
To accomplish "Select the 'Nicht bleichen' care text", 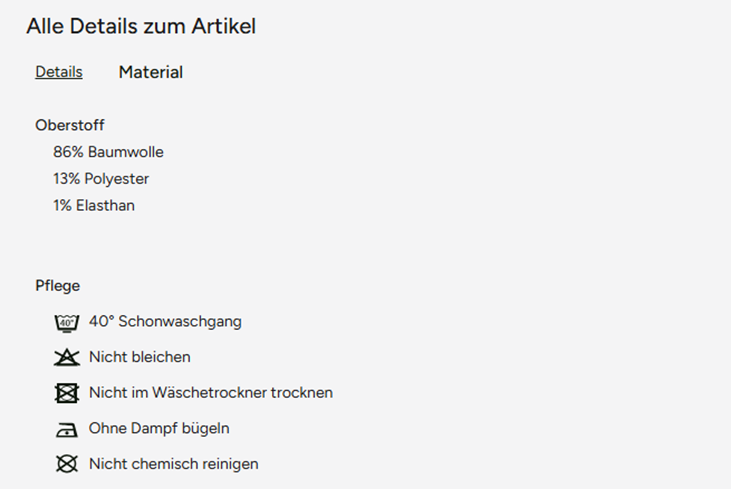I will 139,357.
